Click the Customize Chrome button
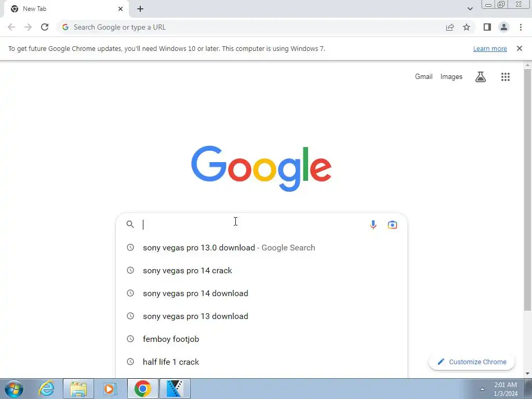532x399 pixels. 472,362
